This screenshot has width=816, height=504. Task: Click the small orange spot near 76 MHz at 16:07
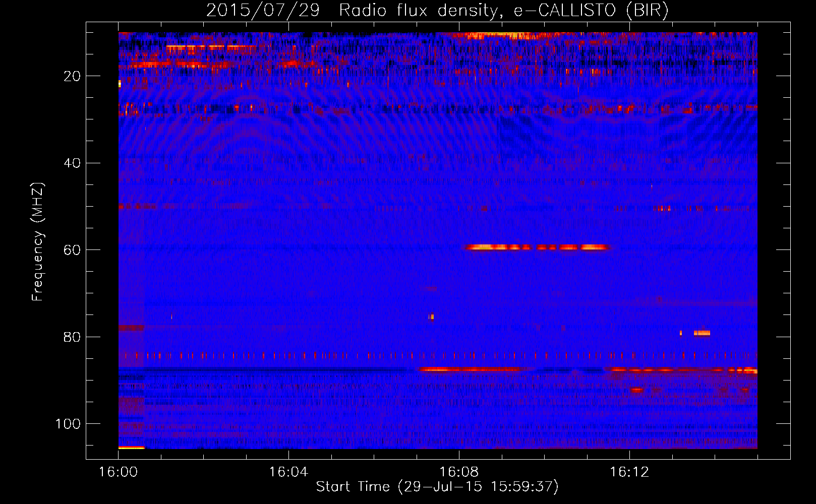coord(431,317)
